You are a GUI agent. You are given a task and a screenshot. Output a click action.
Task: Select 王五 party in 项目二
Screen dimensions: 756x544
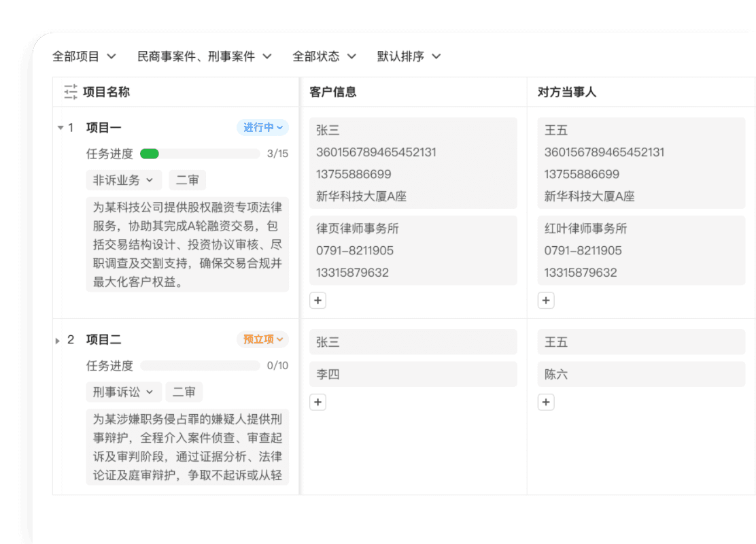(x=641, y=342)
